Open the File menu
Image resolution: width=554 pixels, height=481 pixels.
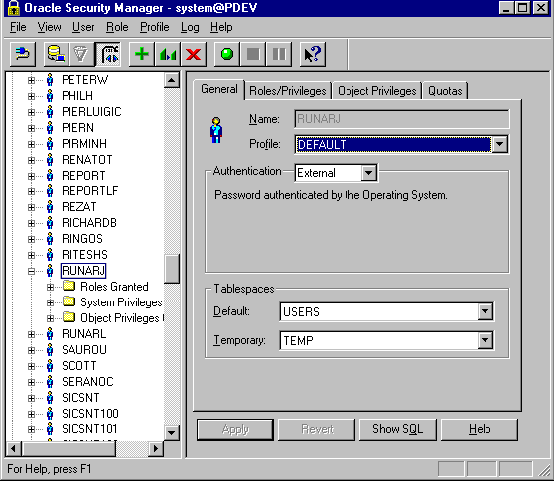18,27
